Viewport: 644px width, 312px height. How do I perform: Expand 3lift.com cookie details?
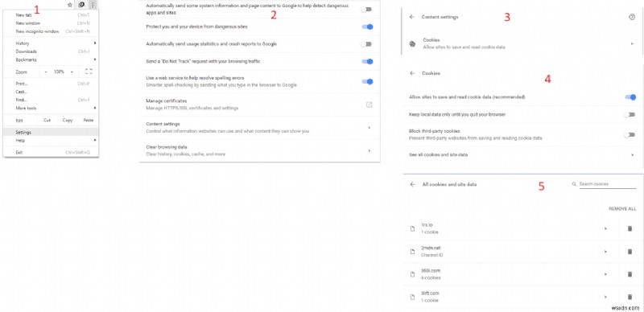coord(605,297)
